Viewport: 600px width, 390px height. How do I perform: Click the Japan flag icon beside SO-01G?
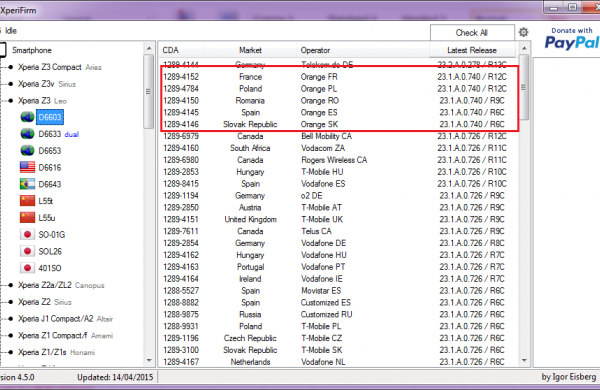[x=27, y=234]
